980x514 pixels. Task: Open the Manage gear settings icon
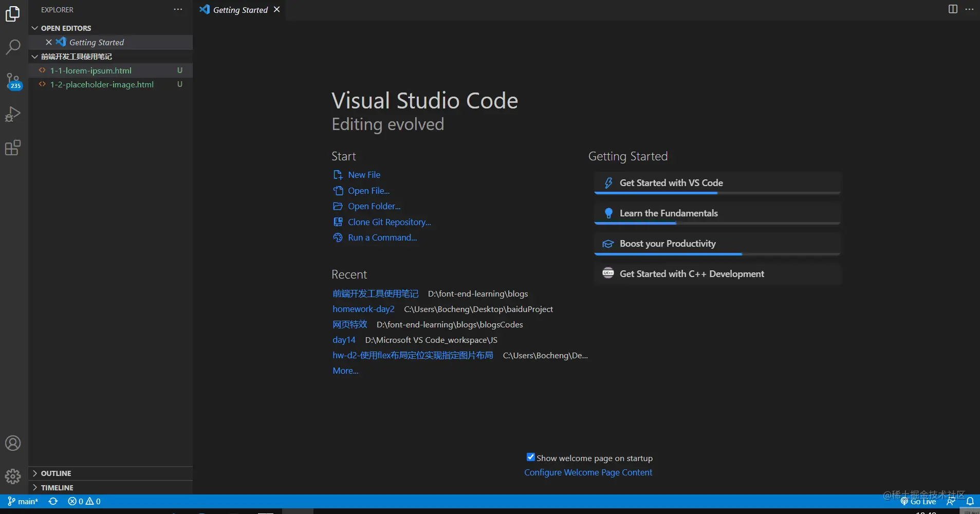pos(13,476)
